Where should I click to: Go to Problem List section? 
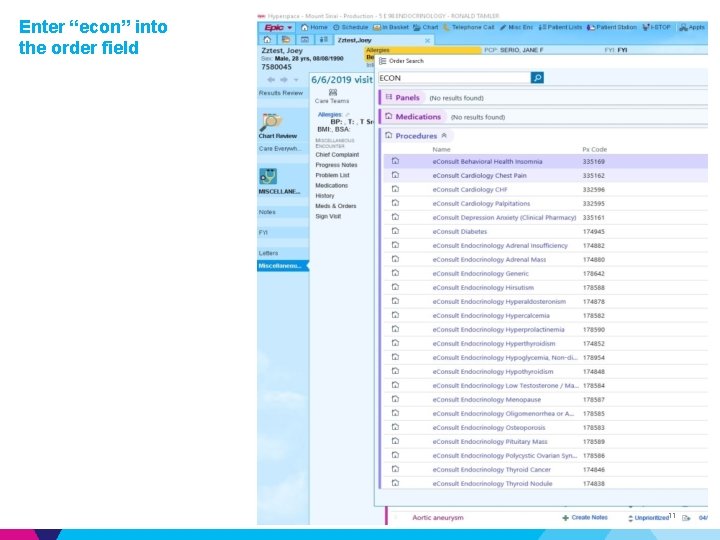(332, 175)
